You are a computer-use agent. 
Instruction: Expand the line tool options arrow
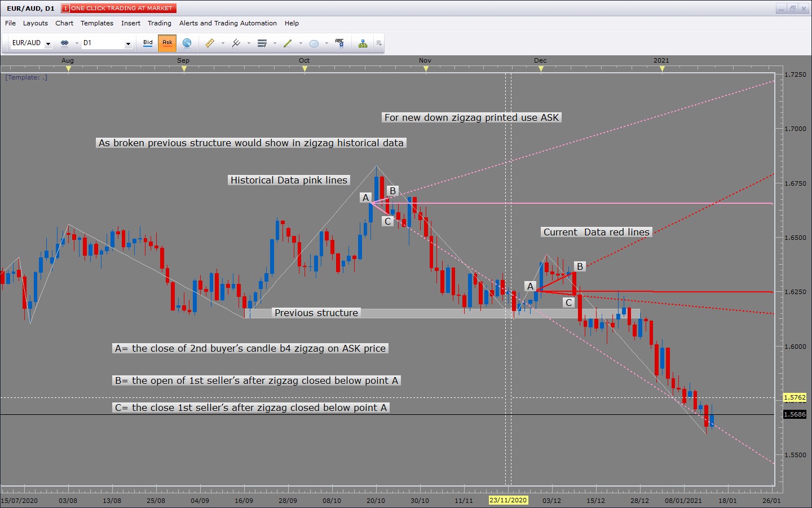301,43
